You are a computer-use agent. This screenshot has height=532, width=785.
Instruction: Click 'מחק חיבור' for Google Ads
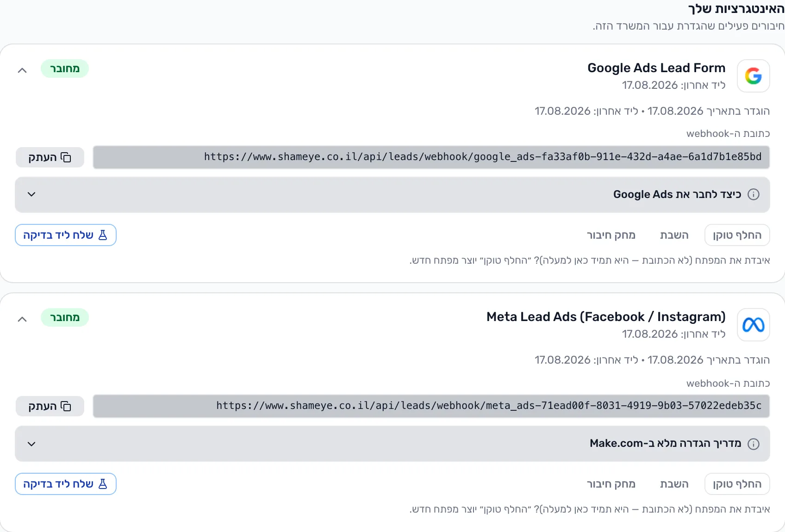[x=611, y=235]
